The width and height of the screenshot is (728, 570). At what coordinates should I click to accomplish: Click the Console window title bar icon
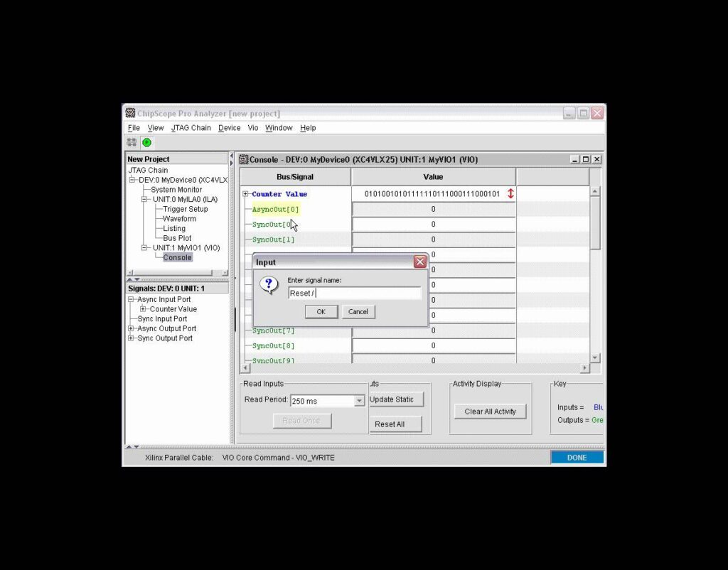(x=242, y=159)
